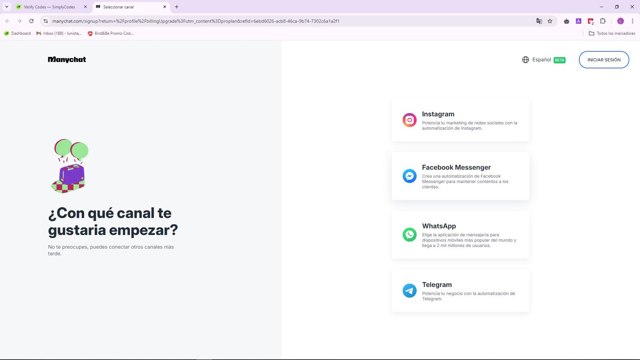Select the Instagram card title
Image resolution: width=640 pixels, height=360 pixels.
point(438,114)
